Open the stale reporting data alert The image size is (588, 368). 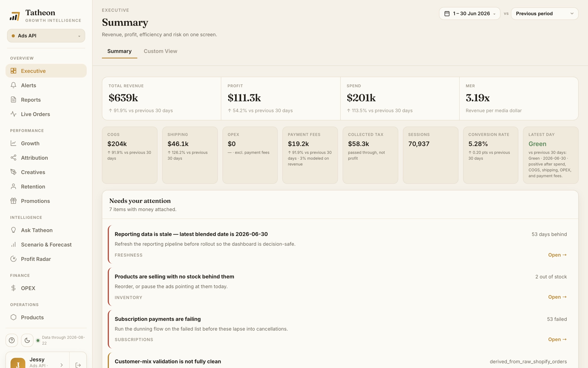coord(557,255)
